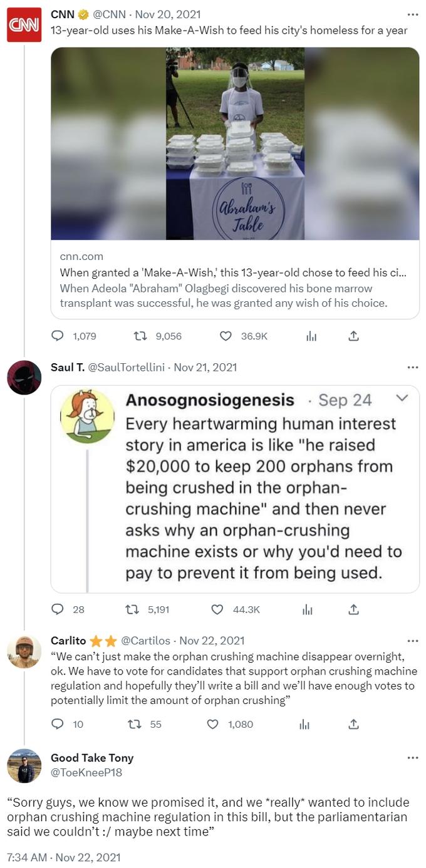Open the 7:34 AM Nov 22, 2021 timestamp
Screen dimensions: 426x868
pos(64,857)
